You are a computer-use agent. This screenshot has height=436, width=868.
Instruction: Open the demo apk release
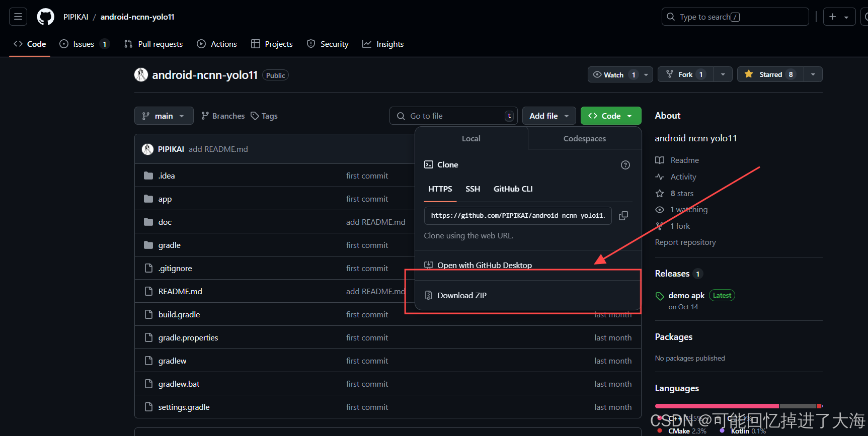pos(686,295)
